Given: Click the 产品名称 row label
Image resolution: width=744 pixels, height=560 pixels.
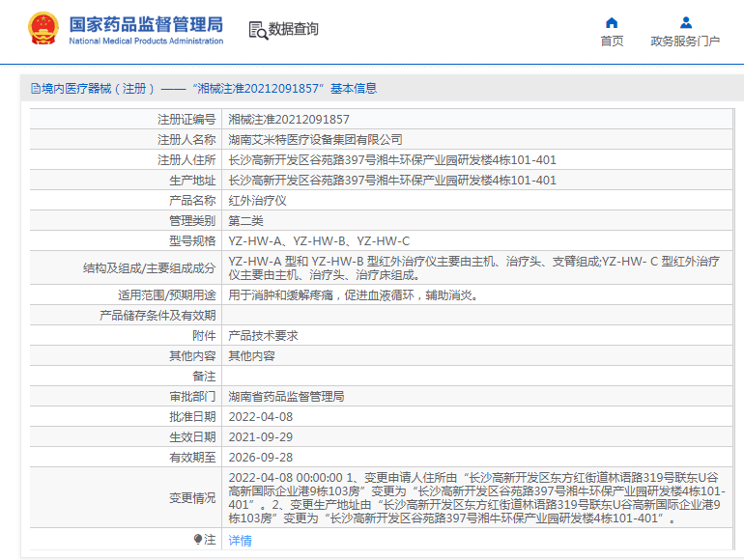Looking at the screenshot, I should click(x=192, y=201).
